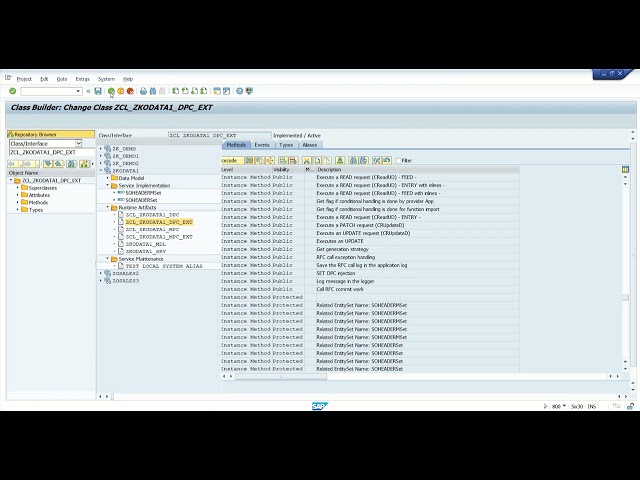Open the Extras menu
The image size is (640, 480).
[82, 79]
